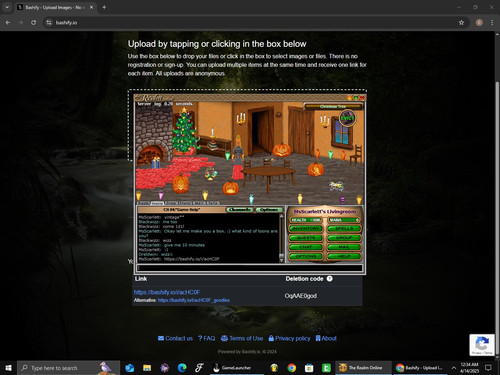Open the taskbar clock and date
The image size is (500, 375).
pyautogui.click(x=469, y=368)
